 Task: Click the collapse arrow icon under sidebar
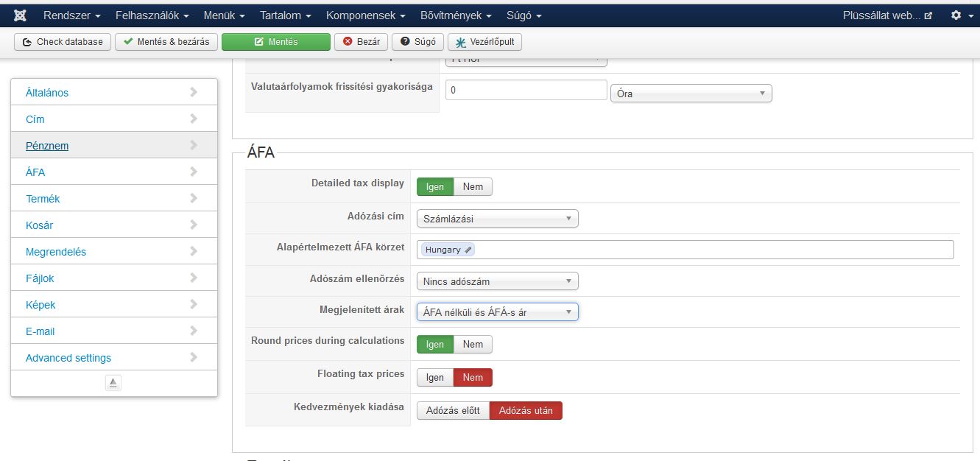tap(113, 382)
